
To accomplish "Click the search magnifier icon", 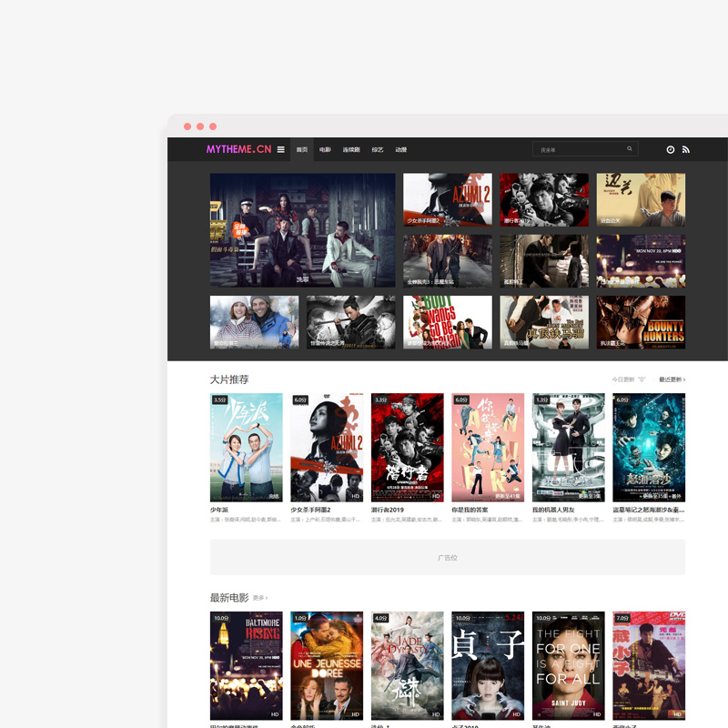I will click(x=630, y=149).
